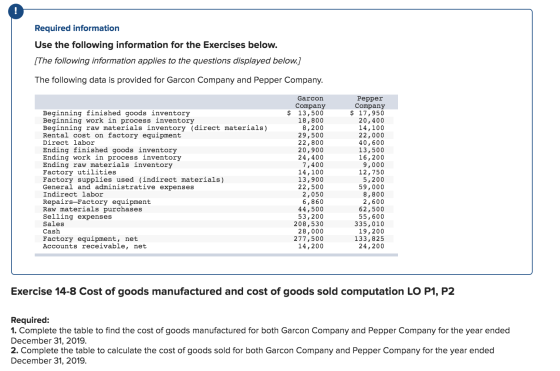Click the Raw materials purchases row label

pos(92,209)
